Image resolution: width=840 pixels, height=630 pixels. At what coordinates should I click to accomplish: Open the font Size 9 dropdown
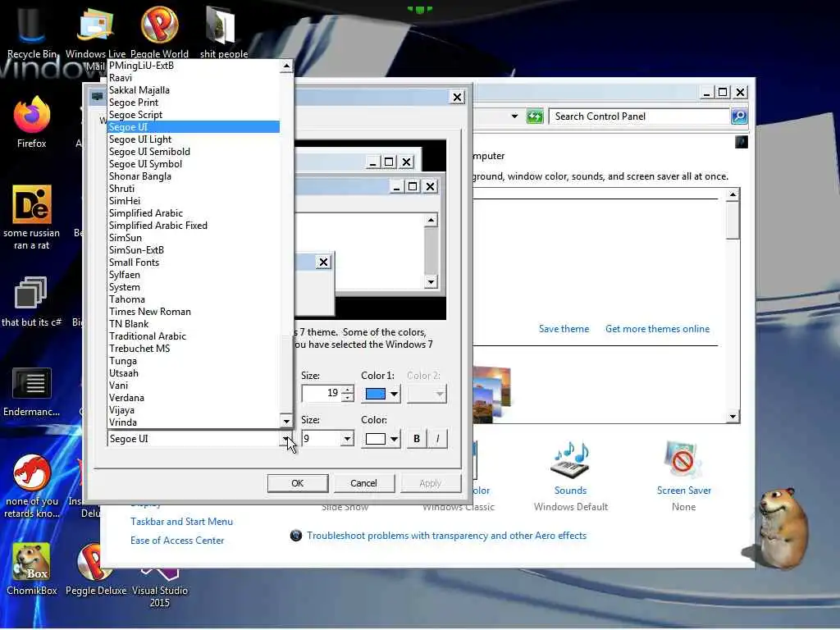[347, 439]
